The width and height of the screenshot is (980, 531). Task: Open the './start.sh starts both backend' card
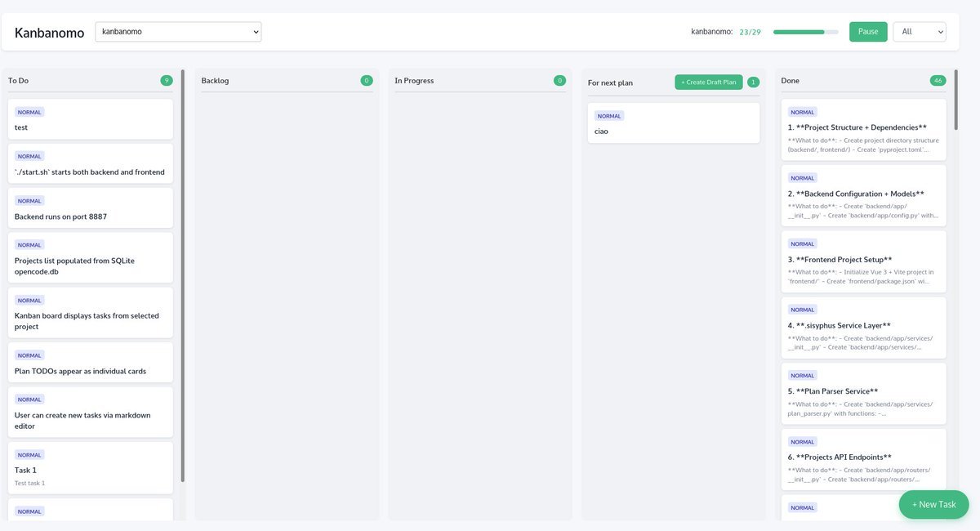point(91,163)
